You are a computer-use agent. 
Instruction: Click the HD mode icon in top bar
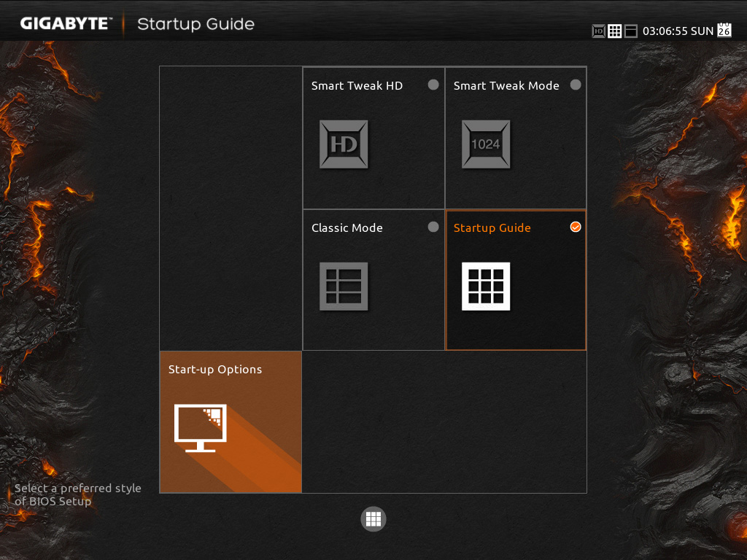coord(599,31)
